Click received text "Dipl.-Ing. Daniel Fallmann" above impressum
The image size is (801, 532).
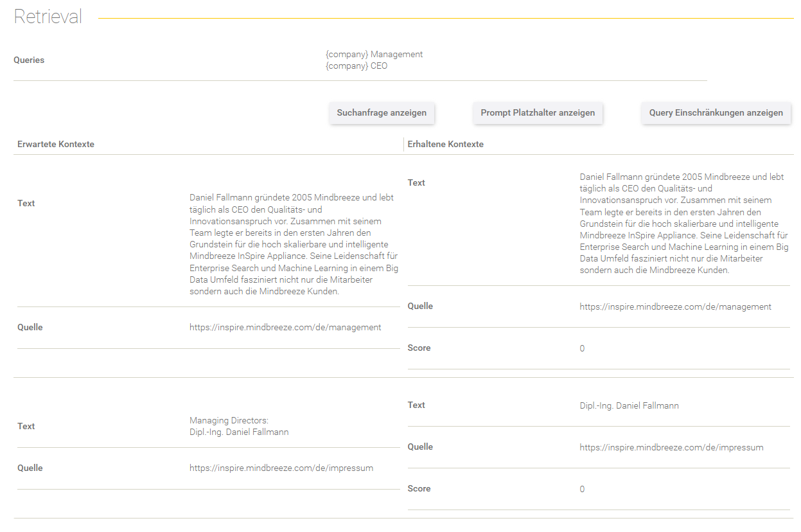pyautogui.click(x=629, y=406)
